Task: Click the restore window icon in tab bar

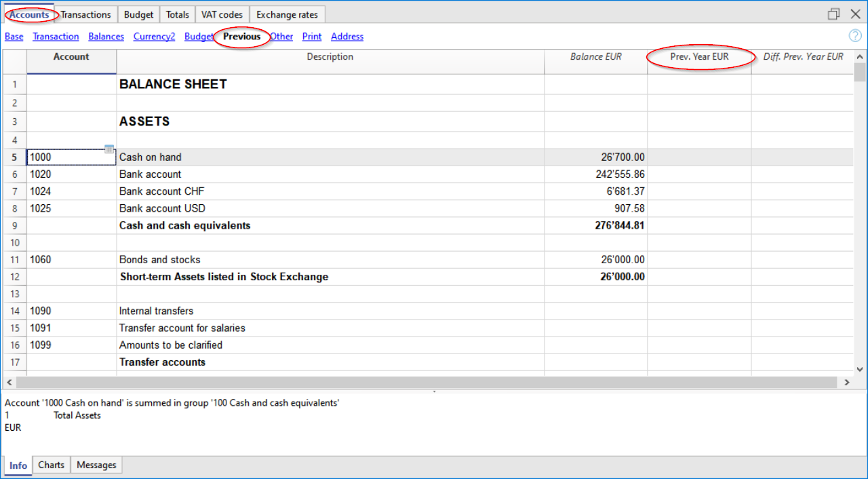Action: point(833,14)
